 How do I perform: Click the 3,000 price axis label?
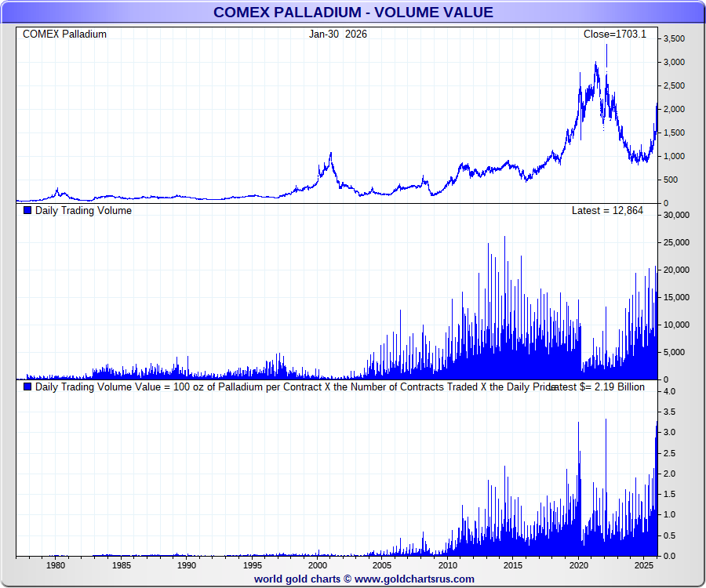[674, 62]
